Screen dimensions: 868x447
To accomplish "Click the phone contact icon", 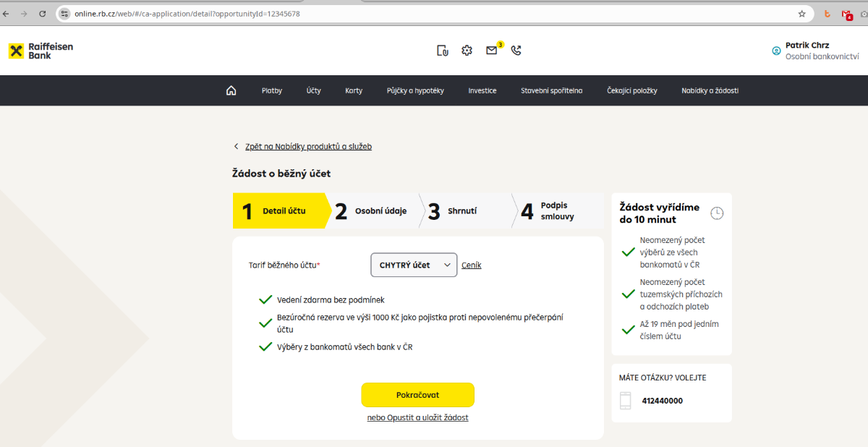I will [516, 51].
